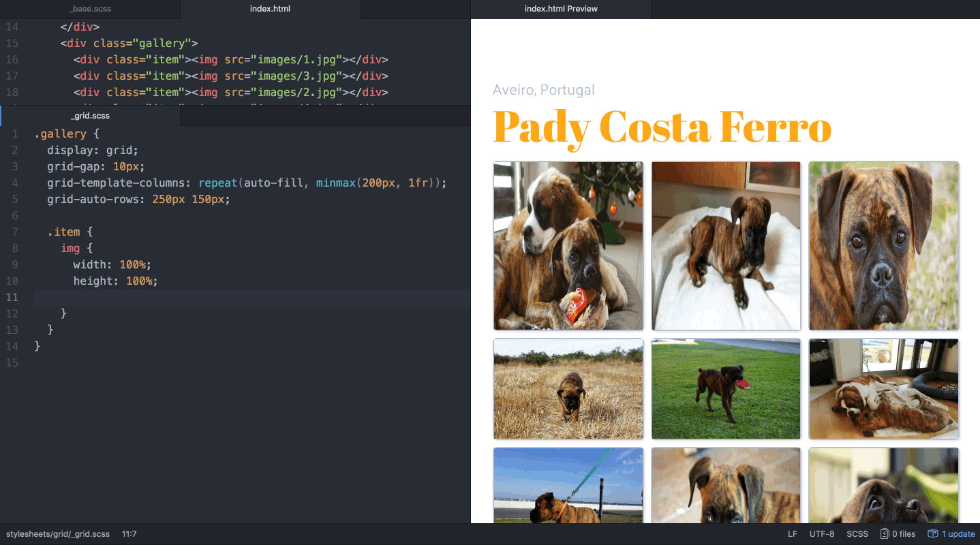Screen dimensions: 980x545
Task: Click line number 7 in _grid.scss gutter
Action: (15, 232)
